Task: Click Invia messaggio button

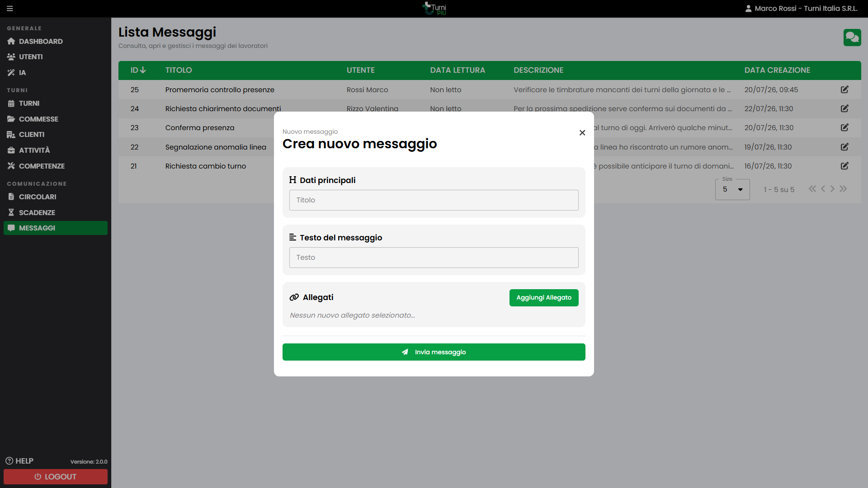Action: click(434, 352)
